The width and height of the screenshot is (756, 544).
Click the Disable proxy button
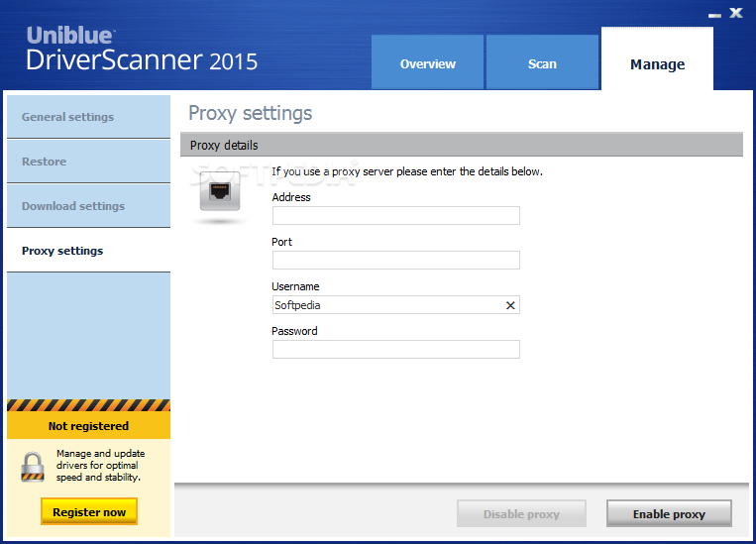[521, 514]
